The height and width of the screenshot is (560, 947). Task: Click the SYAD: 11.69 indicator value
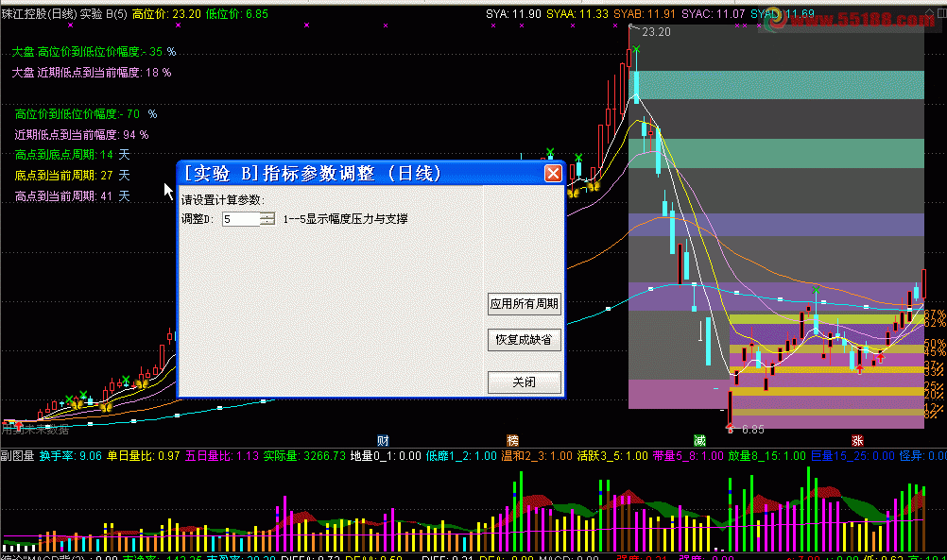coord(783,14)
